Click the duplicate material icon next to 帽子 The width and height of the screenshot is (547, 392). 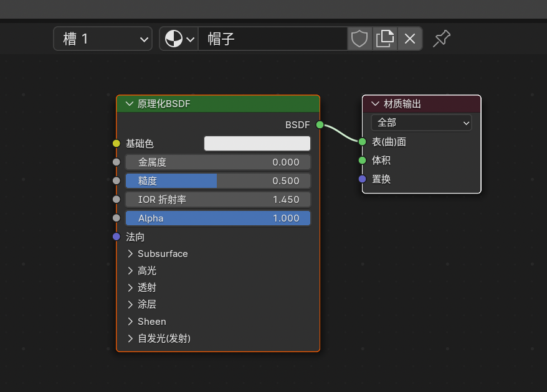(x=384, y=38)
